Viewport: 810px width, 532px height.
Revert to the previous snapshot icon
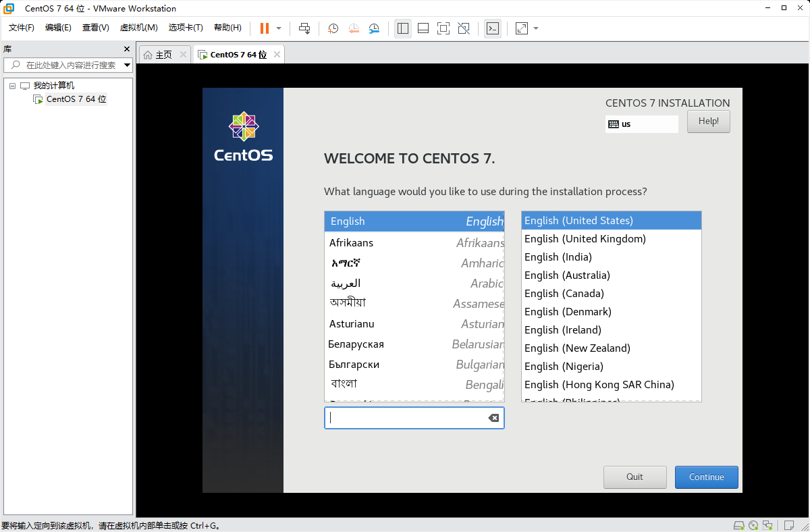[354, 28]
